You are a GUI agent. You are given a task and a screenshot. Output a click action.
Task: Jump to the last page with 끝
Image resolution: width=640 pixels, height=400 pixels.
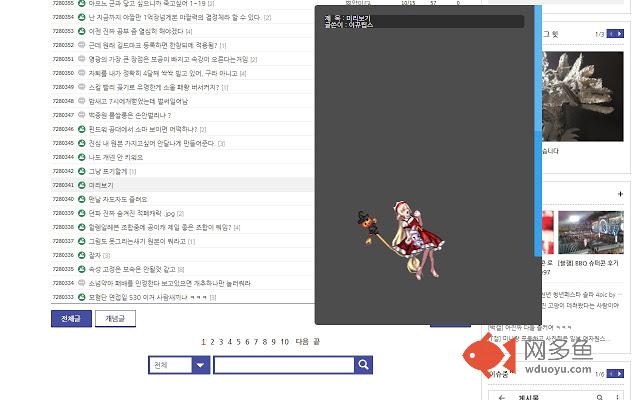click(317, 342)
